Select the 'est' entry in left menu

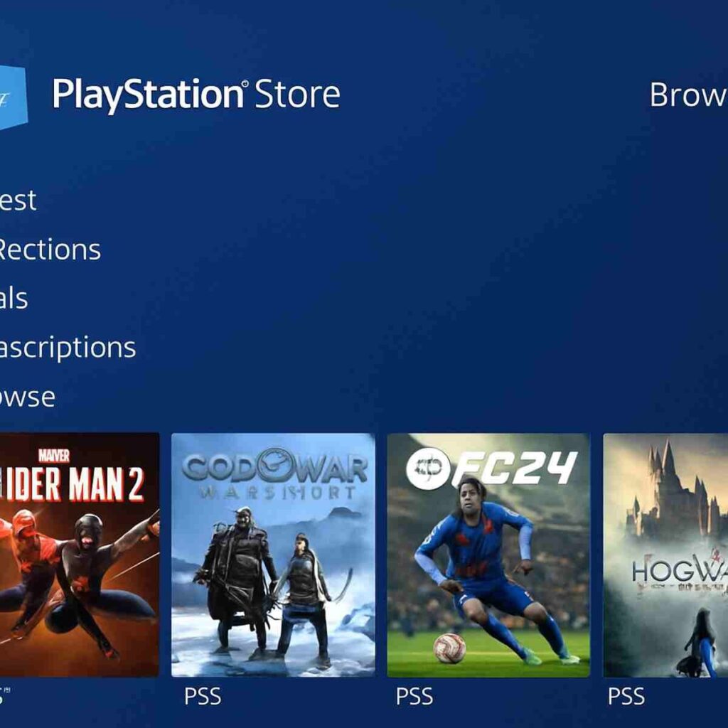[18, 200]
